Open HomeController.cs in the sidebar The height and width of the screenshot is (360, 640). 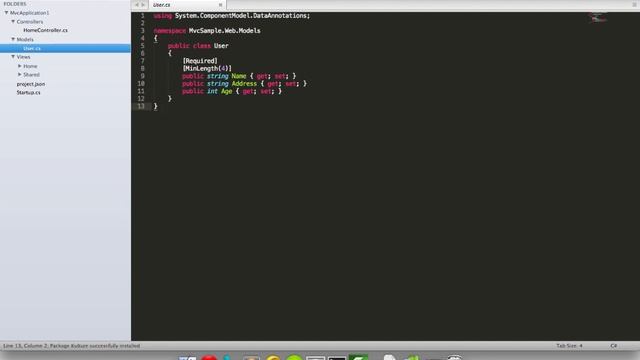tap(45, 30)
